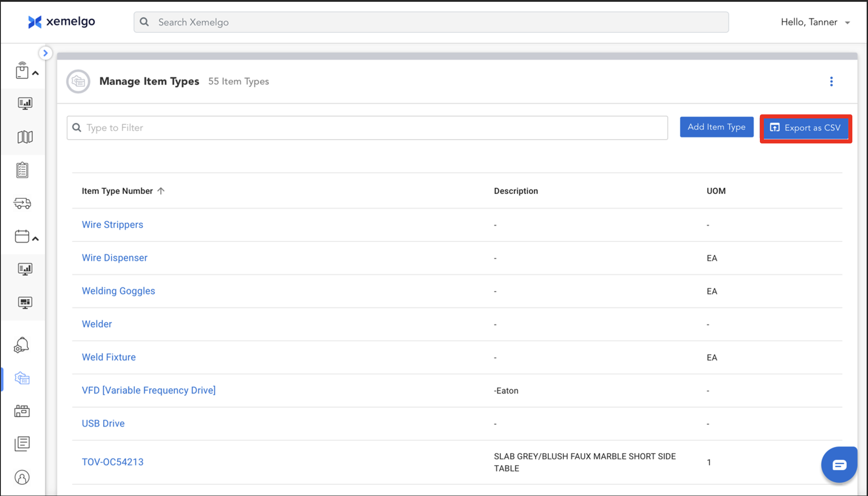Click the delivery truck icon in sidebar
This screenshot has height=496, width=868.
point(22,203)
